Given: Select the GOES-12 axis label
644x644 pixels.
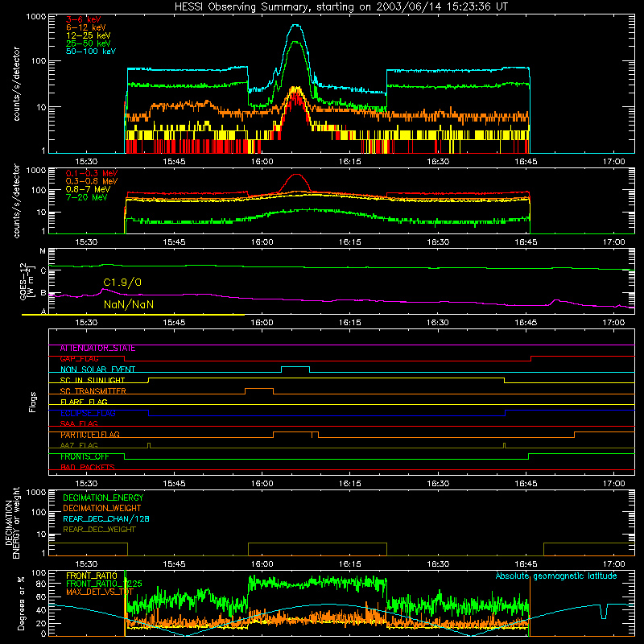Looking at the screenshot, I should (26, 282).
